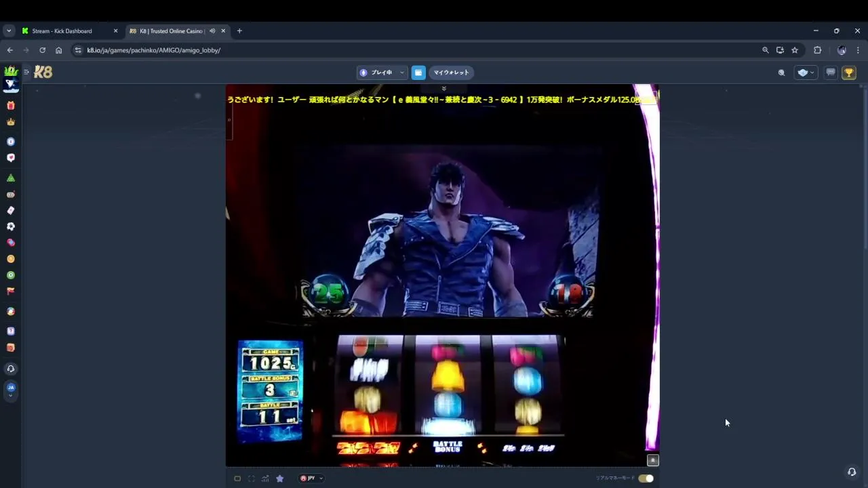Screen dimensions: 868x488
Task: Open the crown VIP icon in the sidebar
Action: tap(10, 122)
